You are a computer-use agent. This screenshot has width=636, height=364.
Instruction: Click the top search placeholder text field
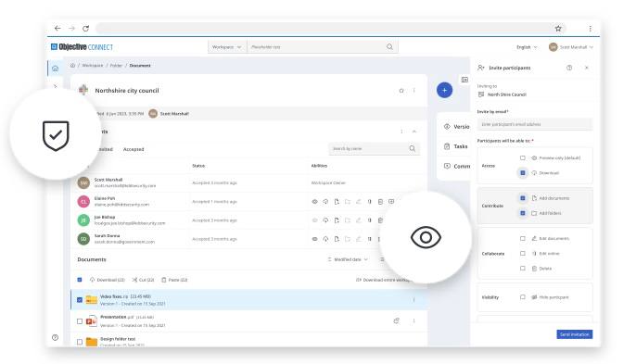tap(317, 47)
